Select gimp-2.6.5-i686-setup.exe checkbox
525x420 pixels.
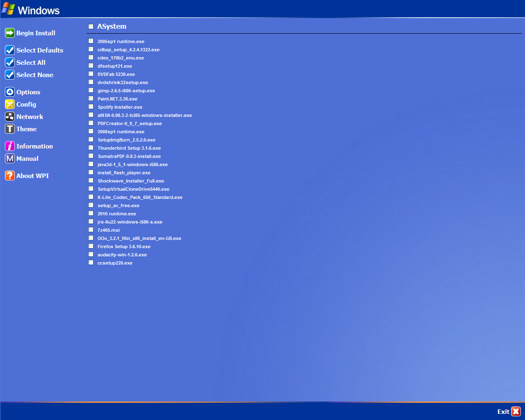tap(91, 90)
